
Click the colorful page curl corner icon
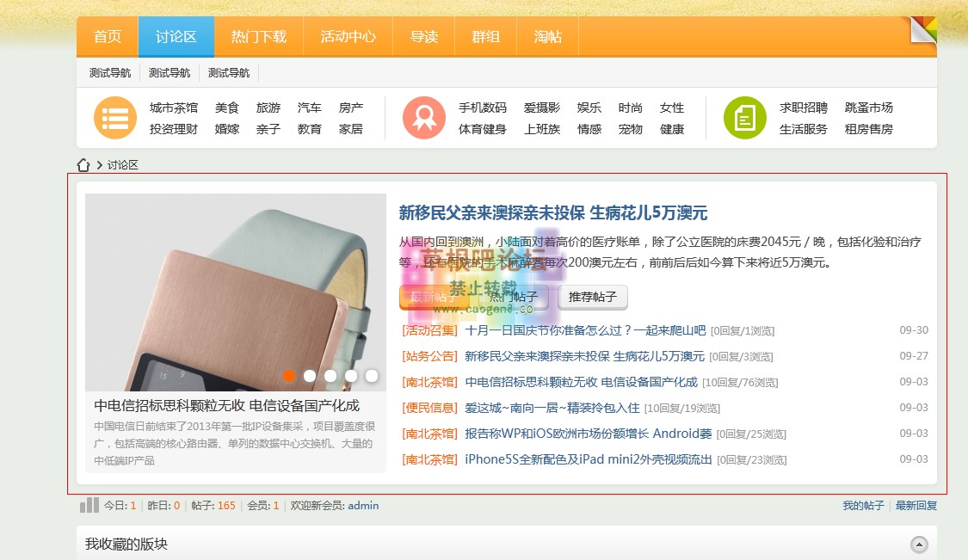coord(923,29)
